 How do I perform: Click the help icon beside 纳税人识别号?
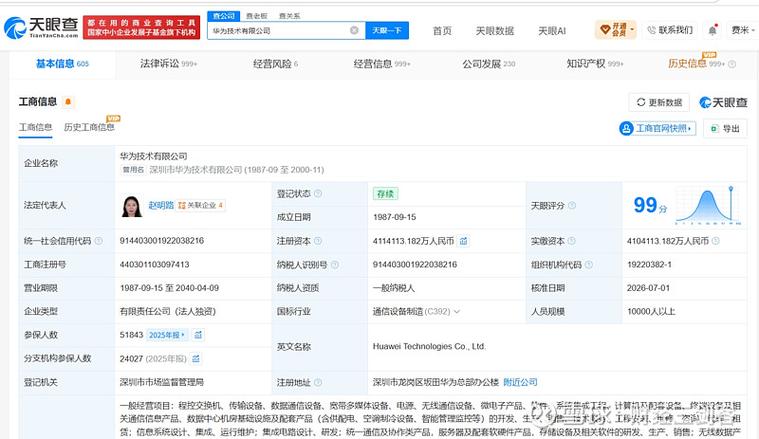[334, 264]
